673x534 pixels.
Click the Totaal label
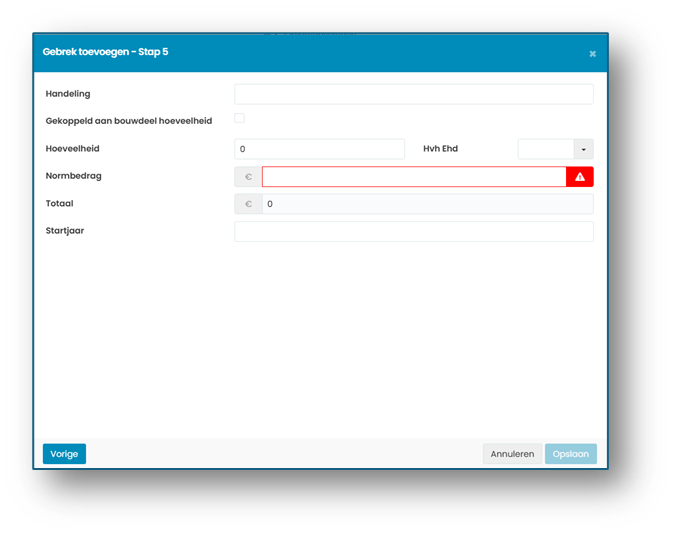tap(59, 203)
